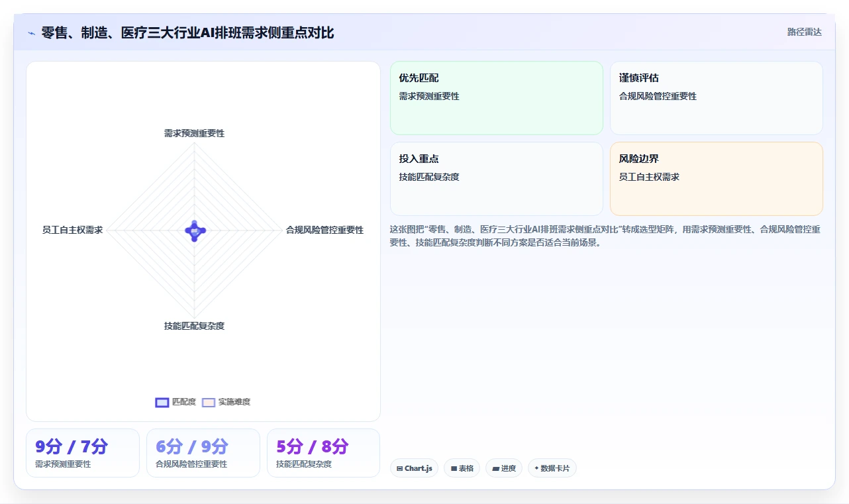The image size is (849, 504).
Task: Click the 进度 tag pill
Action: 504,468
